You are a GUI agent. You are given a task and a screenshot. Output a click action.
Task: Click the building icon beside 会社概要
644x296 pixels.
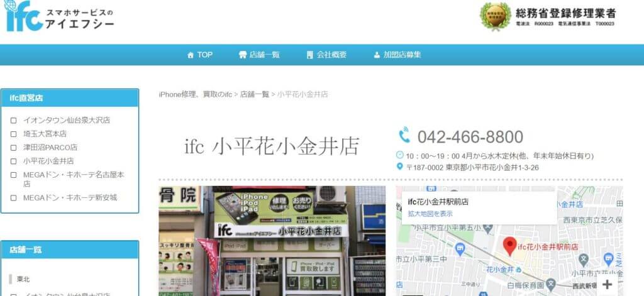point(310,55)
